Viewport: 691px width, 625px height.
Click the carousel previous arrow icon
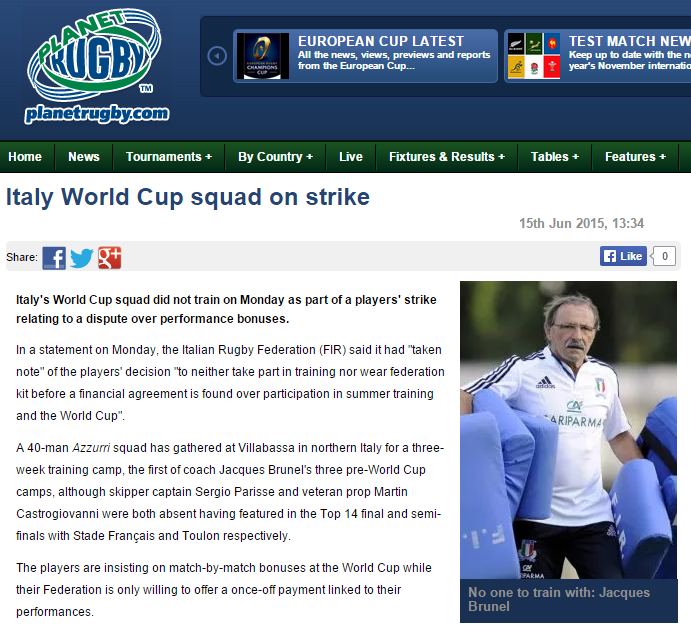tap(217, 56)
